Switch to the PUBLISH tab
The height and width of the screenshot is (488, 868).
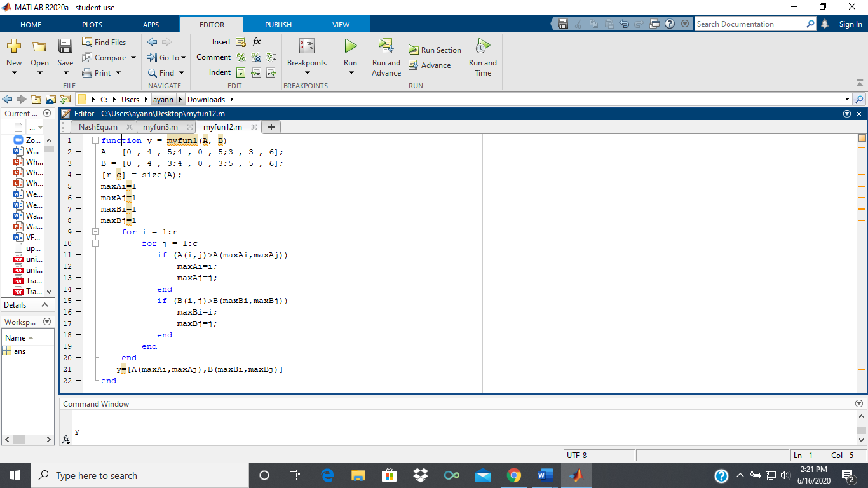[x=278, y=24]
